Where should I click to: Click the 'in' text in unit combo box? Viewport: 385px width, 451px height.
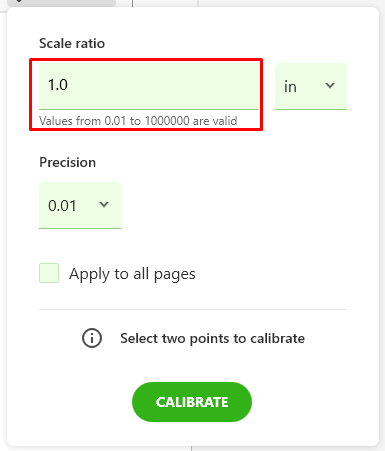click(x=290, y=87)
